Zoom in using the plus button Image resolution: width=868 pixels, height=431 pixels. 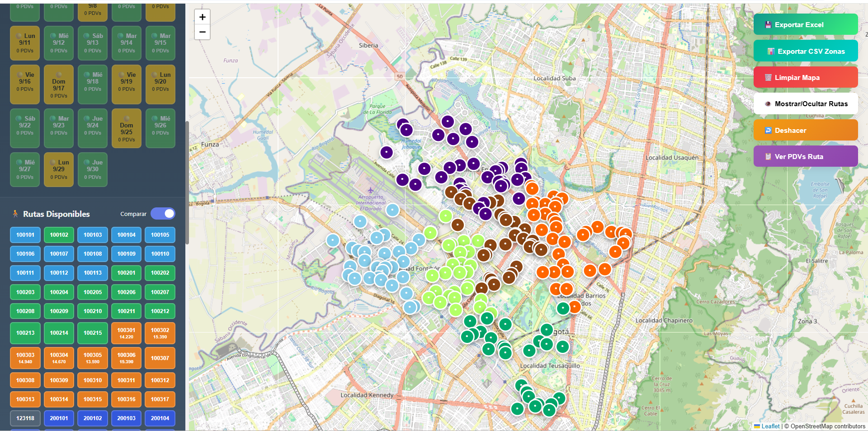202,17
